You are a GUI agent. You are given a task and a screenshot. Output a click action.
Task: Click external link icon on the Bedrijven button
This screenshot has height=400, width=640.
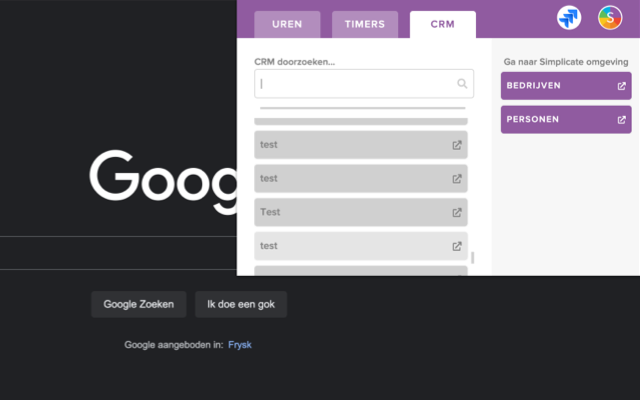621,86
